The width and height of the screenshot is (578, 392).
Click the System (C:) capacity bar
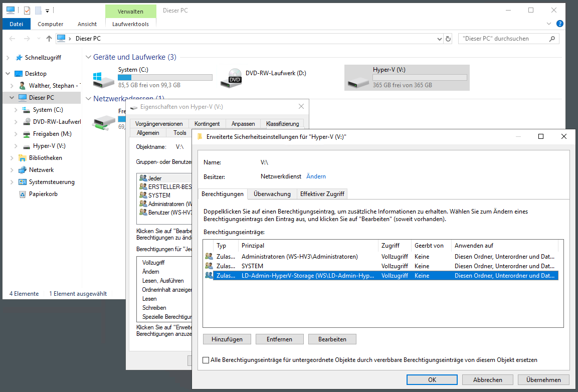click(x=165, y=77)
